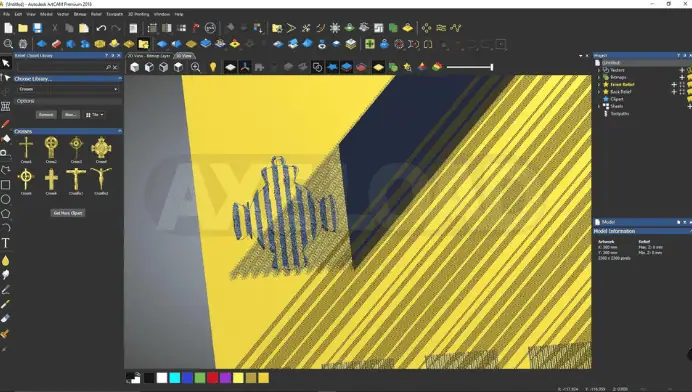692x392 pixels.
Task: Expand the Sheets tree node
Action: click(599, 106)
